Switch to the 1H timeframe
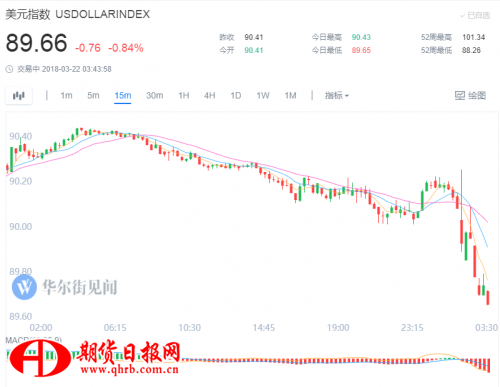The image size is (500, 387). tap(184, 96)
